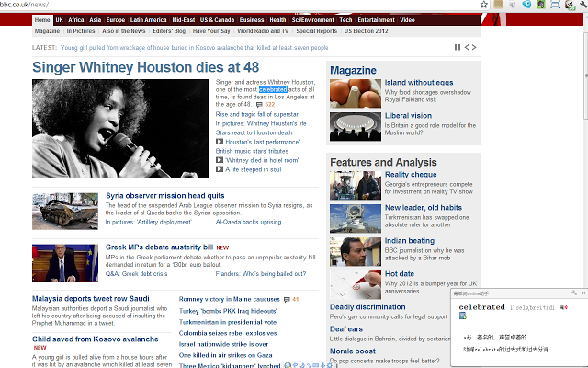
Task: Open Child saved from Kosovo avalanche
Action: click(x=96, y=339)
